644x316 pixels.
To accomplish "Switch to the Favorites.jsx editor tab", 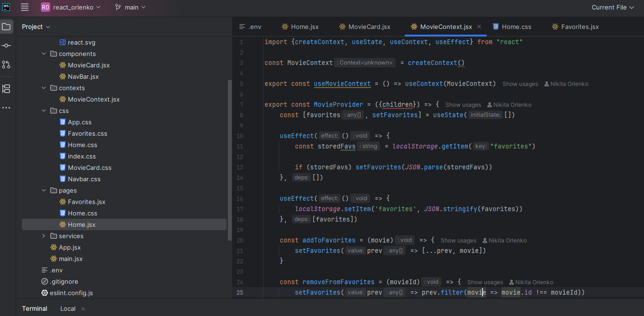I will [x=575, y=27].
